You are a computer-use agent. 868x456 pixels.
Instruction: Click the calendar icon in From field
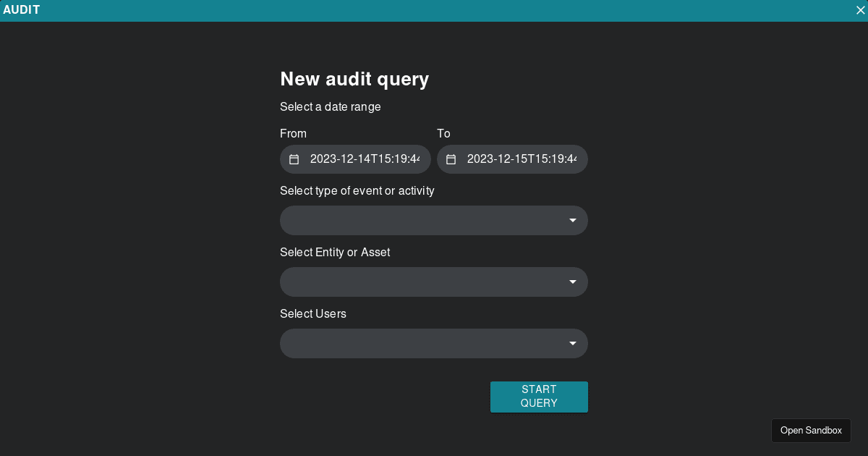(x=294, y=159)
